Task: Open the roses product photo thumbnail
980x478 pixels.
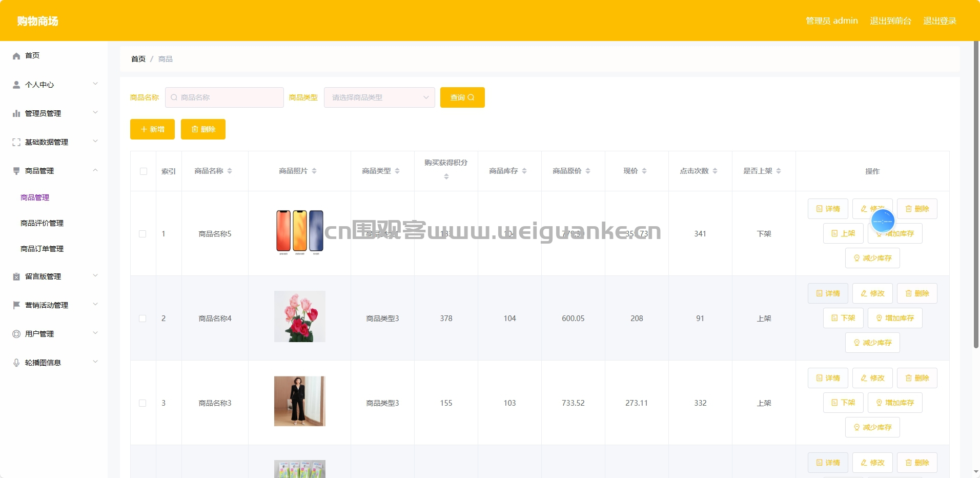Action: 300,316
